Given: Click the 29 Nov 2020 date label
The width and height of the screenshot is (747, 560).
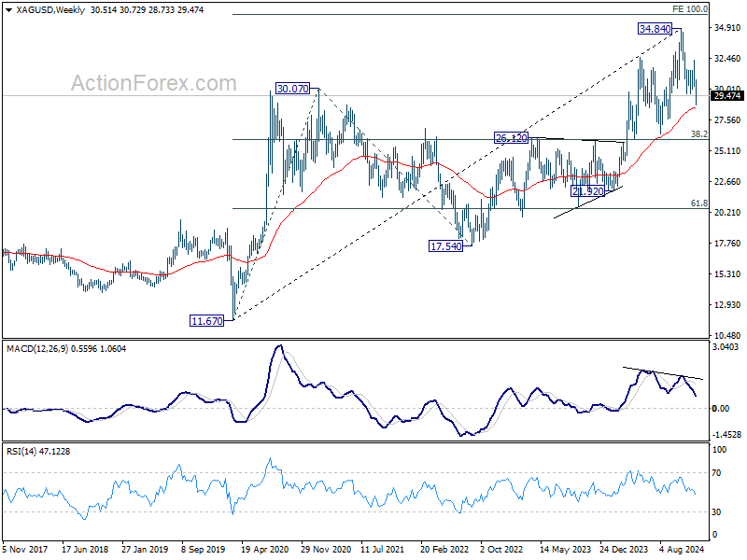Looking at the screenshot, I should tap(325, 550).
